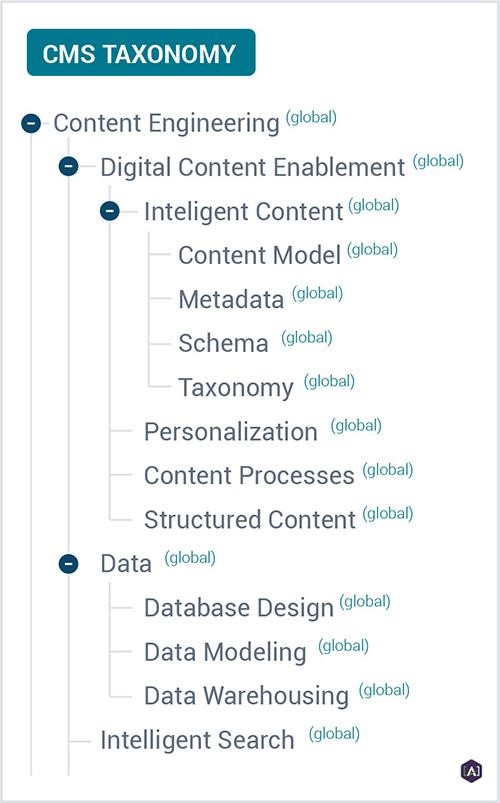
Task: Open the Content Processes item
Action: 249,475
